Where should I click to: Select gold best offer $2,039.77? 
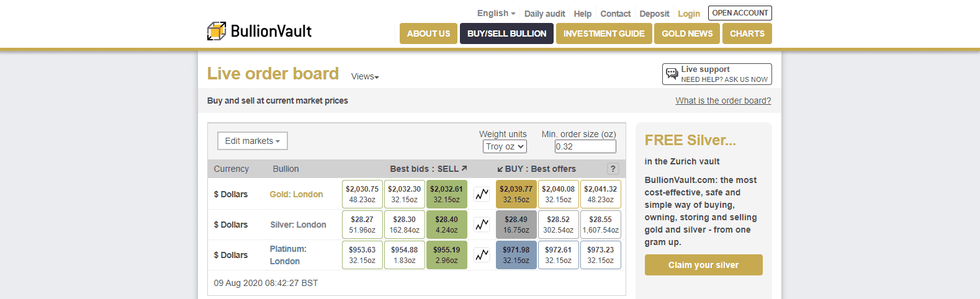click(x=516, y=194)
